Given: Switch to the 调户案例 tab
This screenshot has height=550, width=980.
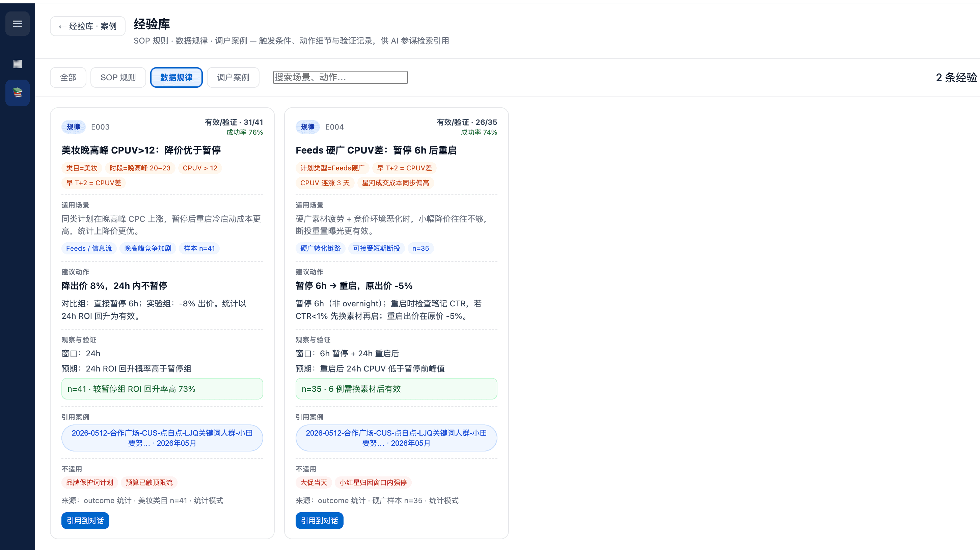Looking at the screenshot, I should coord(233,78).
